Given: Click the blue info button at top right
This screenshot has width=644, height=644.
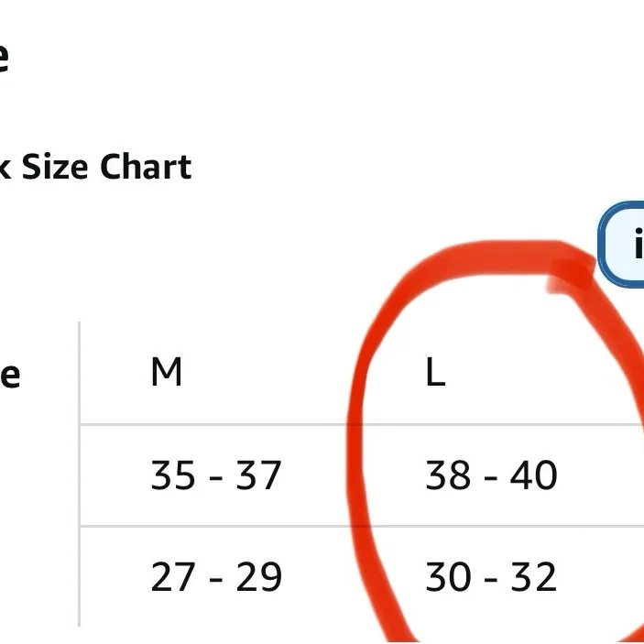Looking at the screenshot, I should (x=625, y=245).
